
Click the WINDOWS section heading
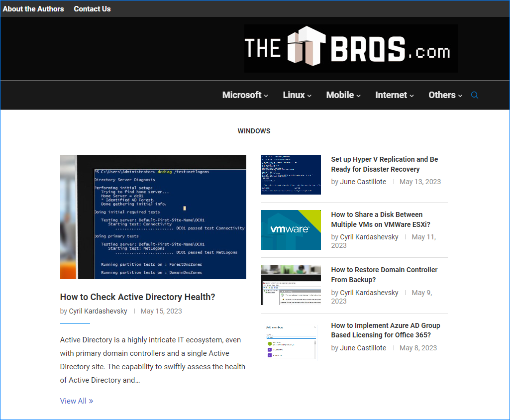pos(254,131)
